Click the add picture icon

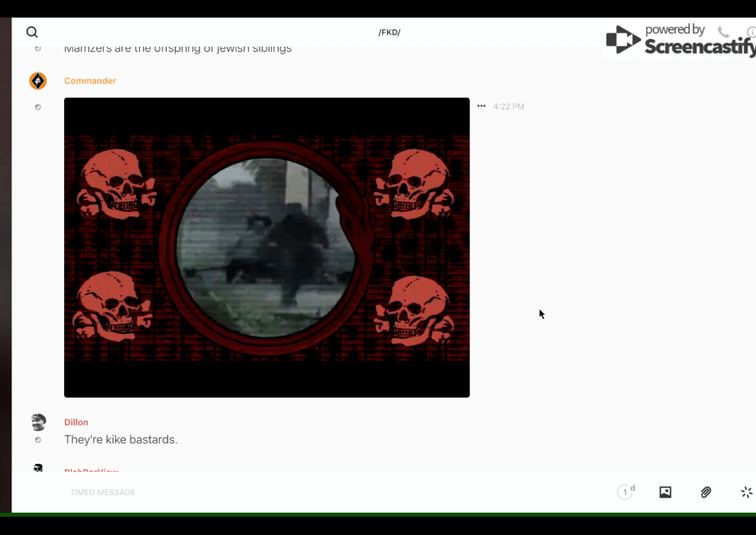[665, 492]
